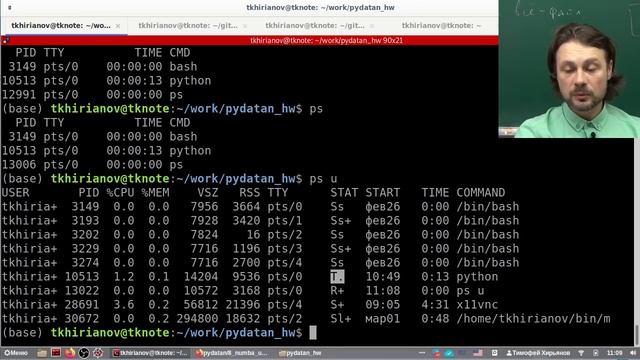This screenshot has height=360, width=640.
Task: Open the Тимофей Хирьянов user menu
Action: coord(538,353)
